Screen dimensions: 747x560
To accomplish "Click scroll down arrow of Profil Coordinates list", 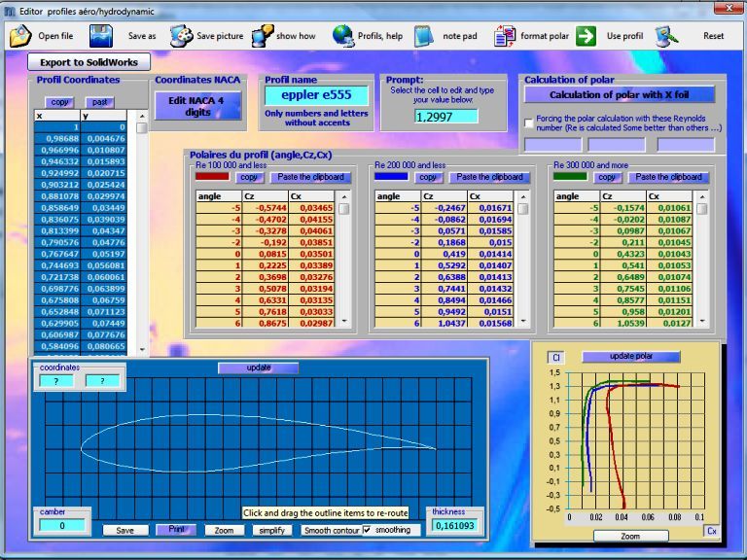I will click(x=142, y=350).
